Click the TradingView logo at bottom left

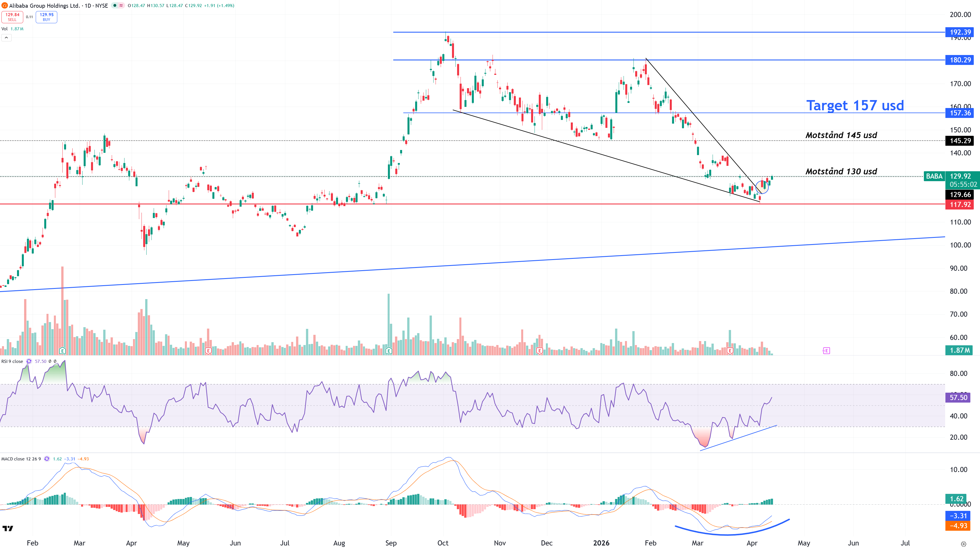[x=8, y=528]
